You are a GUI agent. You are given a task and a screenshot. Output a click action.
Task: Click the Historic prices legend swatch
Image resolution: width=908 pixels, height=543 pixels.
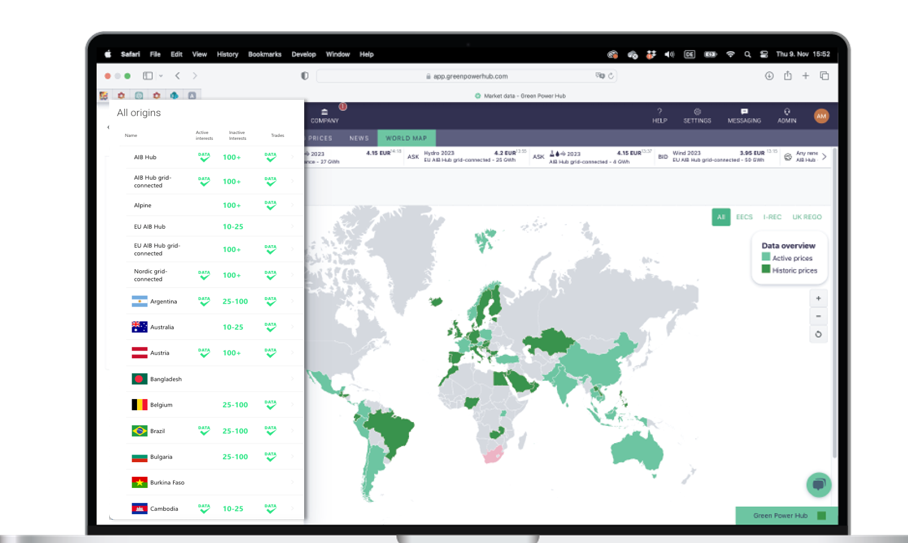click(766, 269)
